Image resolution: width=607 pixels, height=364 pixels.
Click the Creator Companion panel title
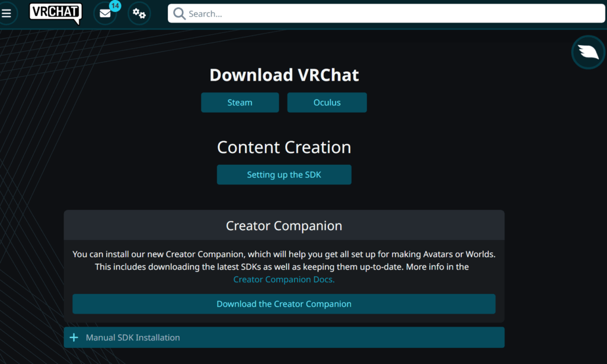click(284, 226)
